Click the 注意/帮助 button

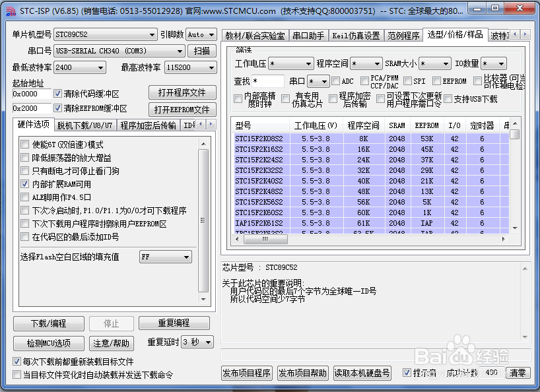click(x=112, y=343)
